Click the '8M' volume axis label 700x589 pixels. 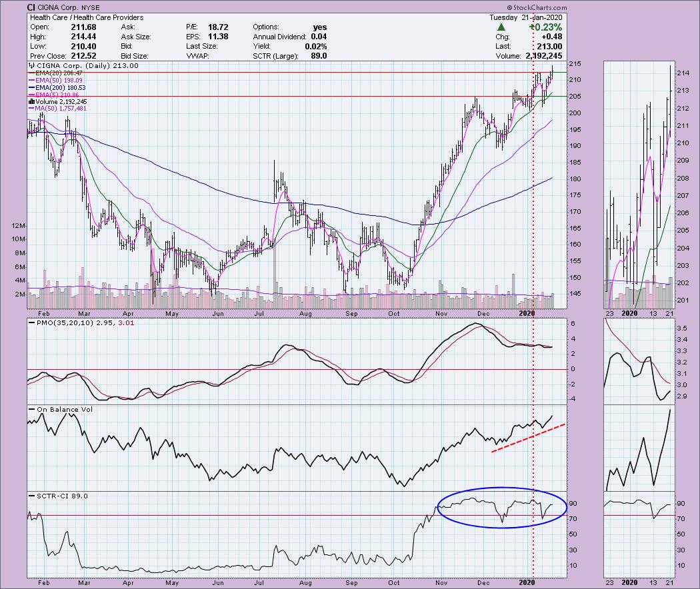pos(20,253)
